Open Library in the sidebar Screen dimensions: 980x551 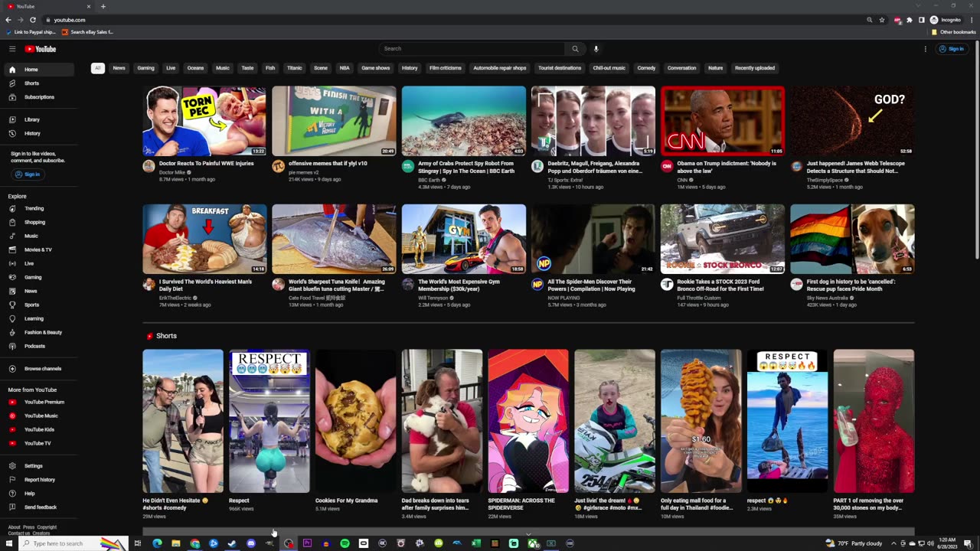click(38, 119)
